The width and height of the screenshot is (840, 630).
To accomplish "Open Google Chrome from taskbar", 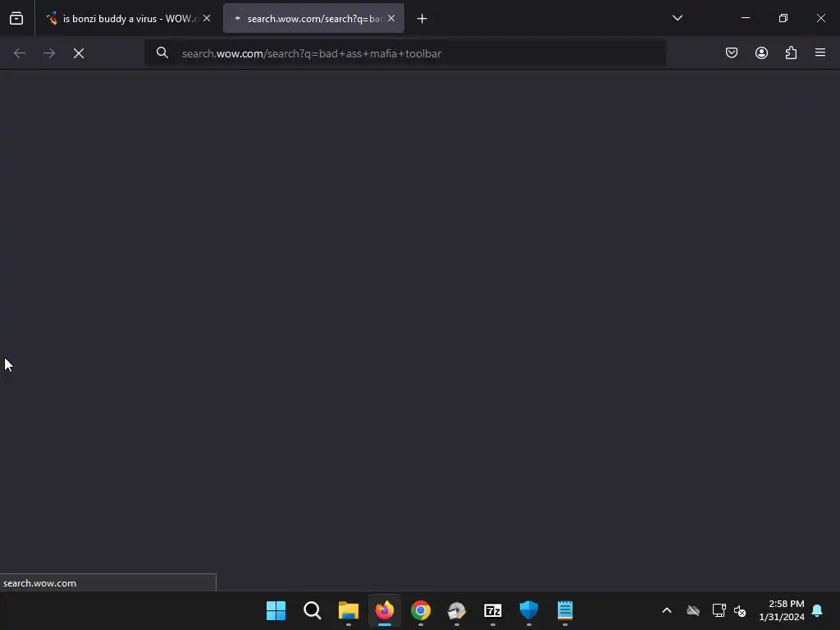I will click(x=421, y=610).
